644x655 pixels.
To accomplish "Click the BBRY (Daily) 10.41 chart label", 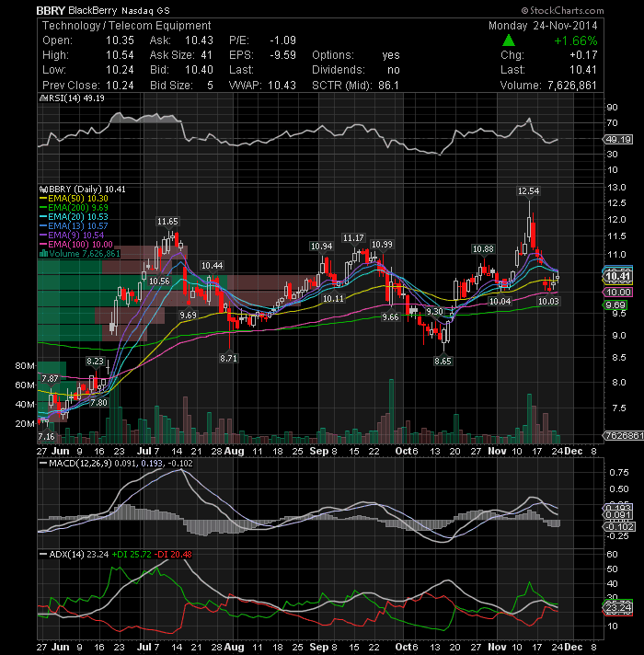I will click(86, 190).
